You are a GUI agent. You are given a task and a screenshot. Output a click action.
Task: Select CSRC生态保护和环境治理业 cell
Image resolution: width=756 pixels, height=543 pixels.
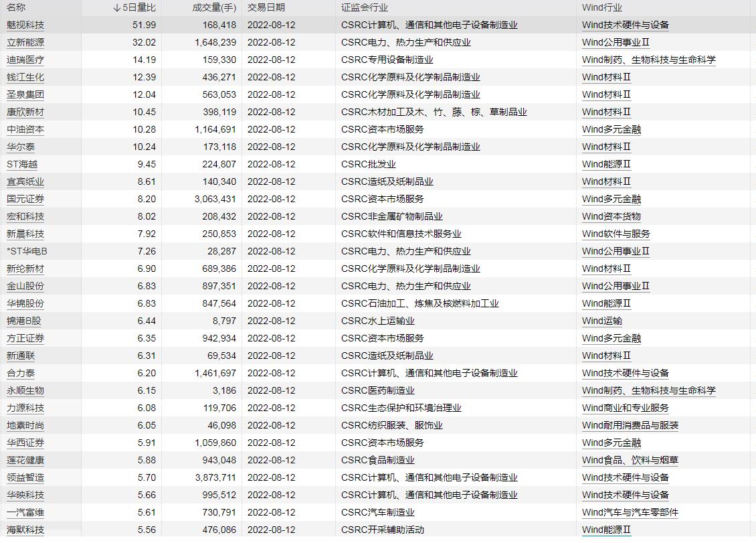point(401,408)
